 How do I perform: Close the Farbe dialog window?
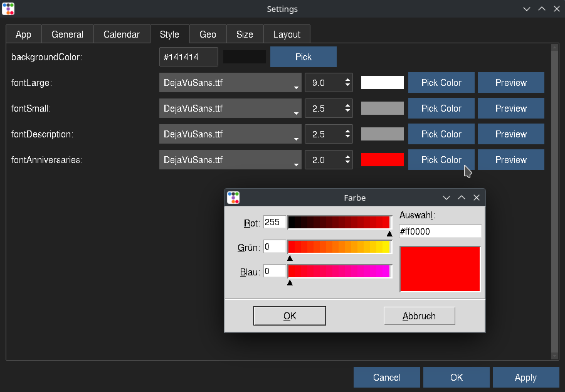477,198
